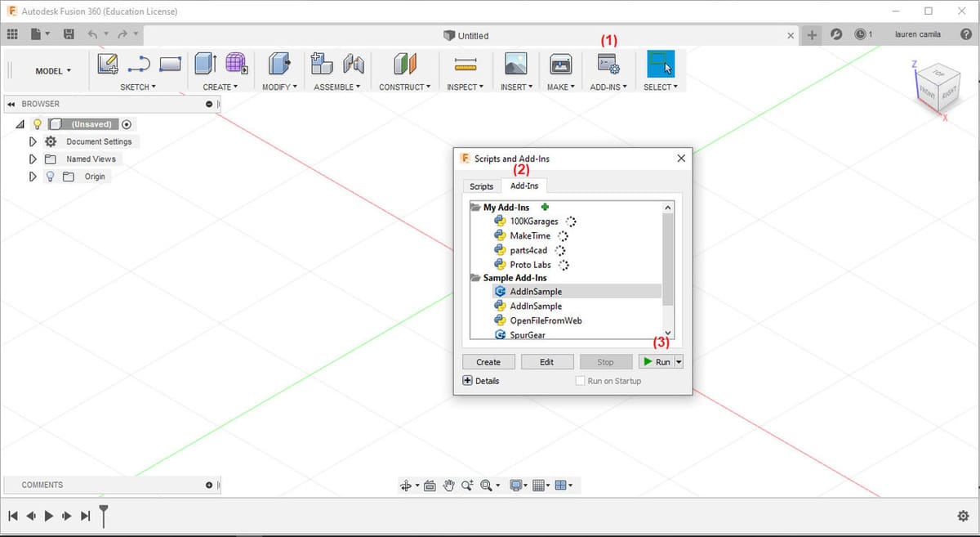Save the design with floppy icon
980x537 pixels.
(69, 34)
